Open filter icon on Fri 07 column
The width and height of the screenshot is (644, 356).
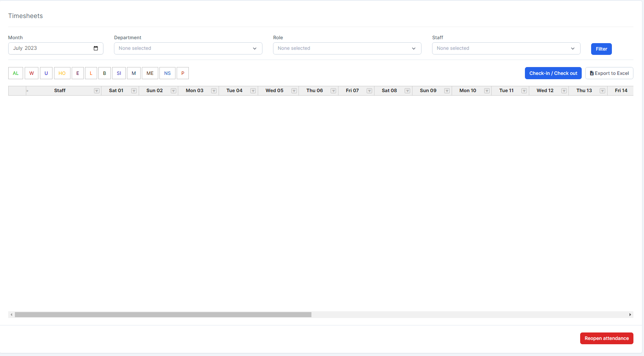pyautogui.click(x=369, y=91)
